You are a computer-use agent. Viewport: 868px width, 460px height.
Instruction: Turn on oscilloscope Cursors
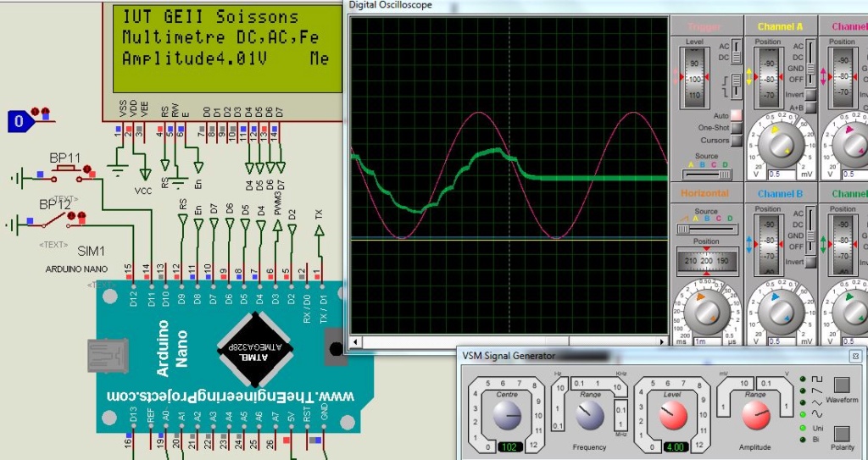[737, 141]
